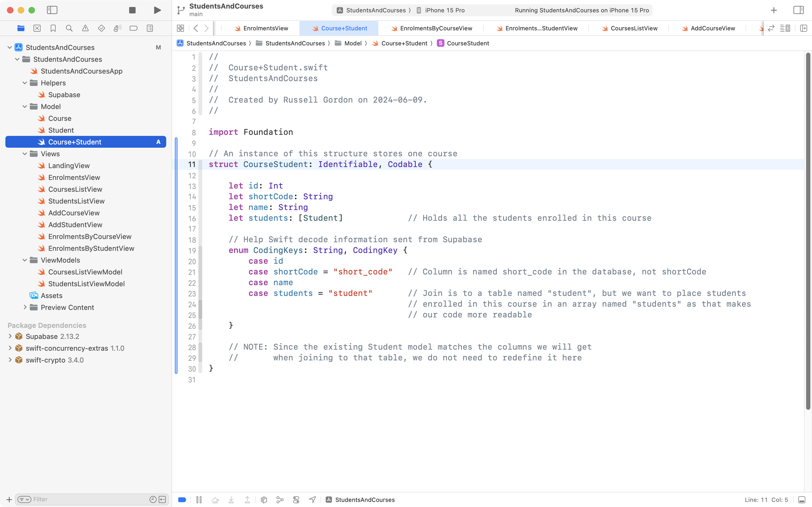The height and width of the screenshot is (507, 812).
Task: Collapse the Views group in the navigator
Action: click(24, 154)
